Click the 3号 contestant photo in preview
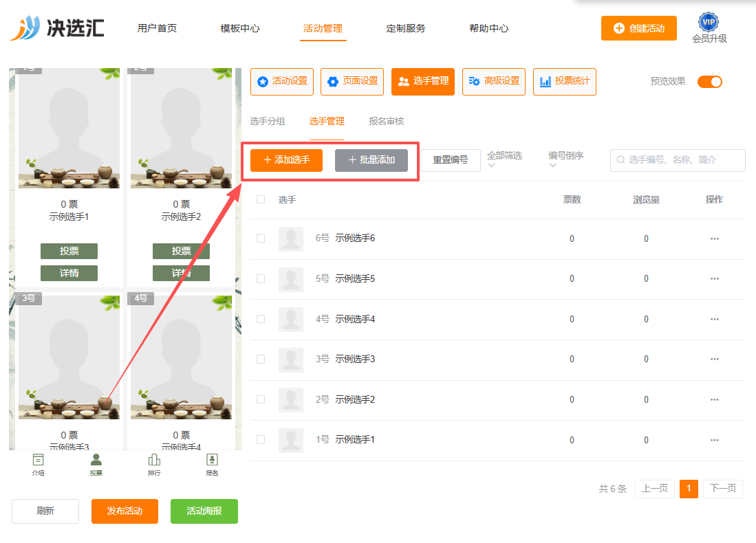Screen dimensions: 756x543 (x=69, y=357)
